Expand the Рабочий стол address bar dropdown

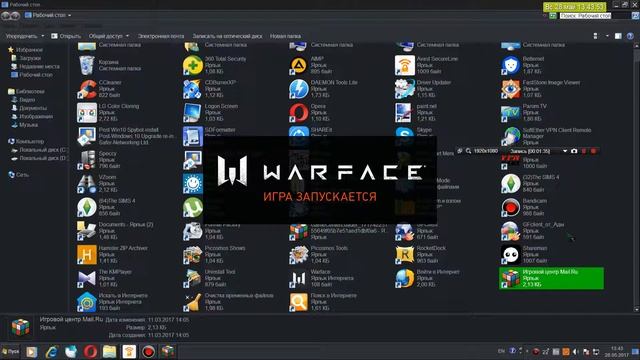[69, 16]
